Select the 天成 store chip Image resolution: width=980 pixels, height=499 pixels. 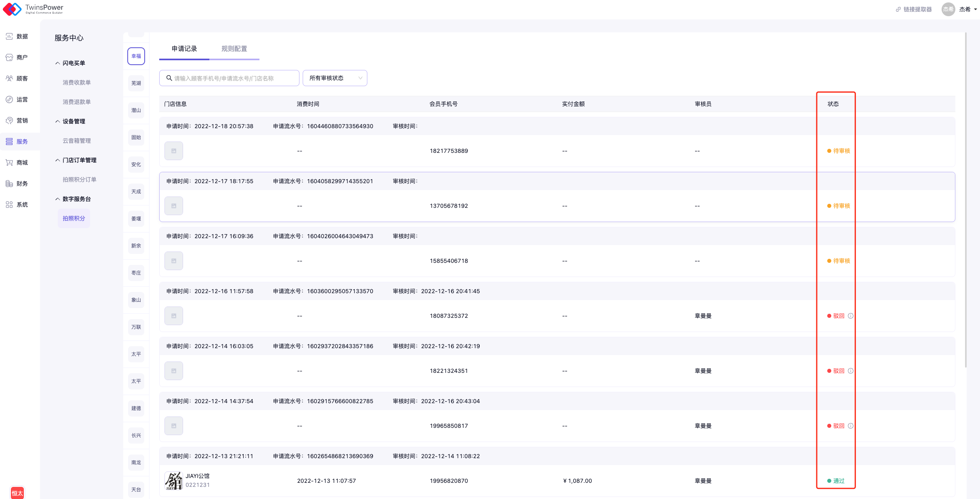click(x=136, y=192)
